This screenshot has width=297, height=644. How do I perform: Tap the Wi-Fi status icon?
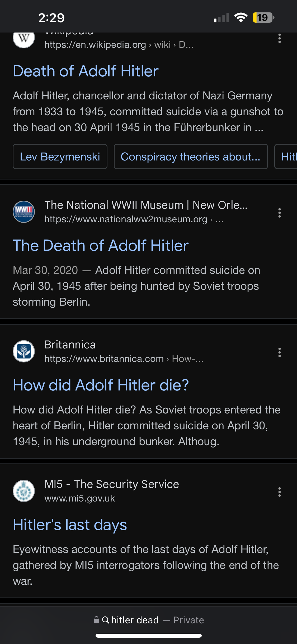click(241, 18)
